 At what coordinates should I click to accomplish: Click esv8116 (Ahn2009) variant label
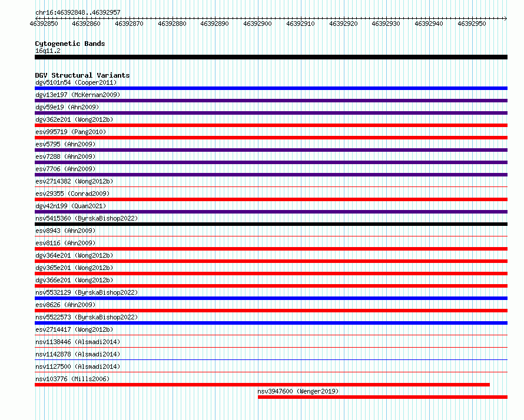click(x=65, y=243)
